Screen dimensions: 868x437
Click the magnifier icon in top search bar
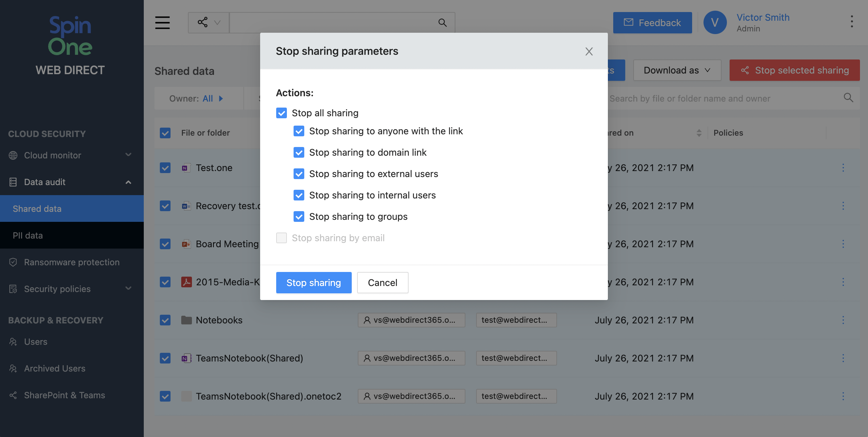[x=442, y=23]
